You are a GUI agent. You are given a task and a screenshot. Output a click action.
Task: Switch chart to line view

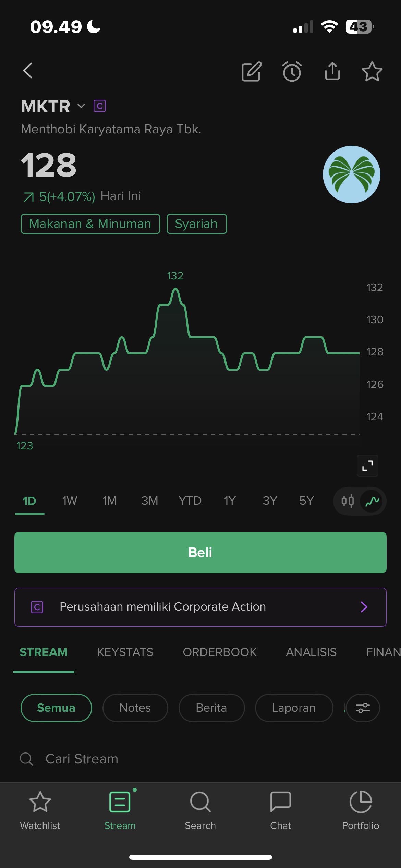tap(372, 501)
